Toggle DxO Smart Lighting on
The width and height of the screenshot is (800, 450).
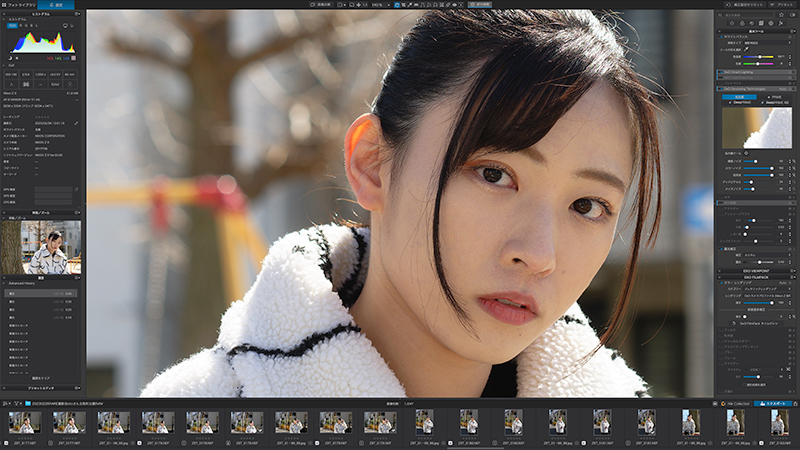click(720, 72)
